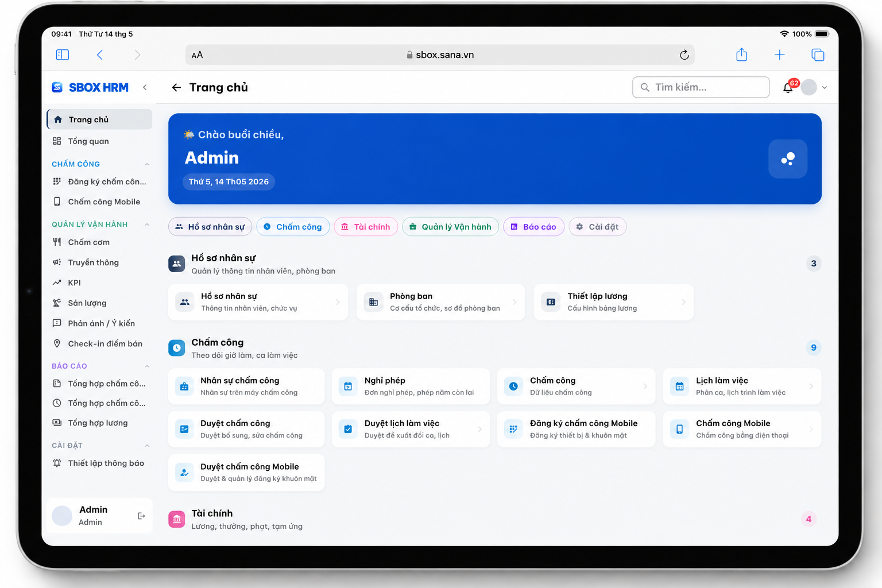
Task: Reload the sbox.sana.vn page
Action: tap(684, 55)
